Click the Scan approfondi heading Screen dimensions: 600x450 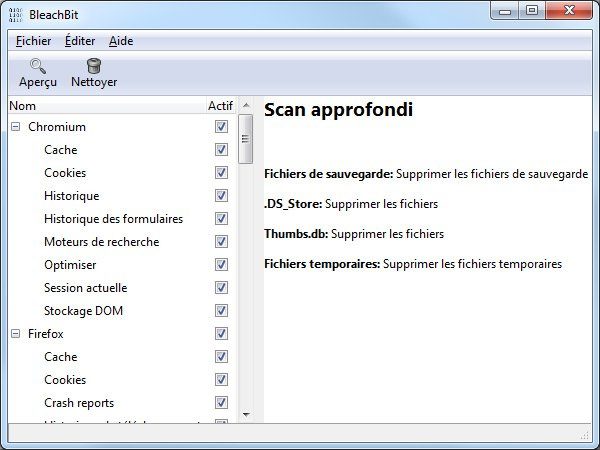[x=338, y=110]
